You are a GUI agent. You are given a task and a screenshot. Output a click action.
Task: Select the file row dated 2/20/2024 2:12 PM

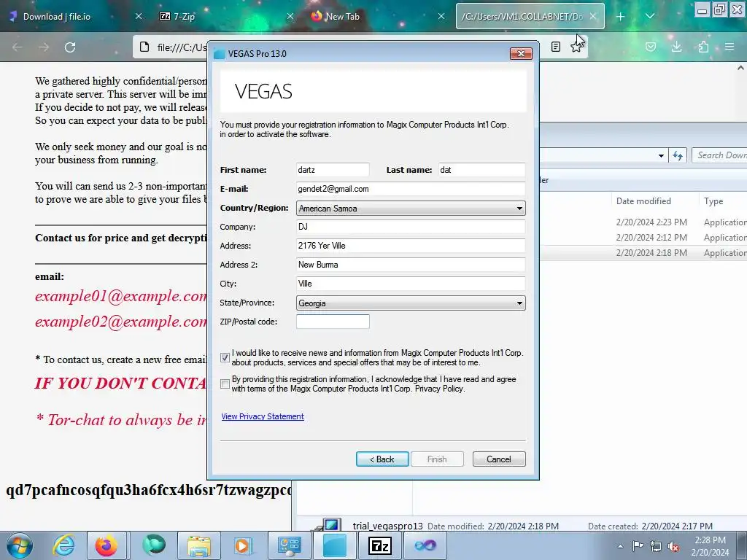[643, 238]
